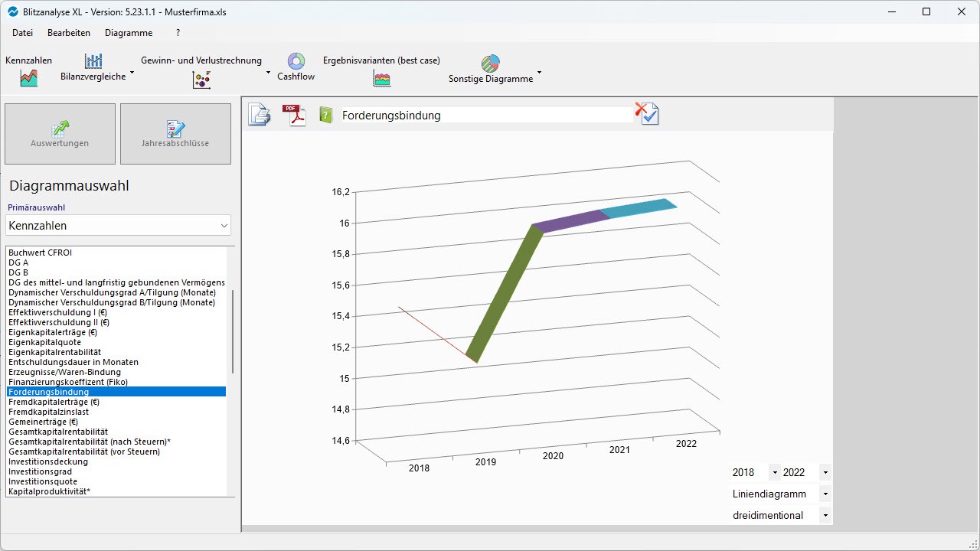This screenshot has height=551, width=980.
Task: Expand Gewinn- und Verlustrechnung dropdown arrow
Action: pyautogui.click(x=268, y=73)
